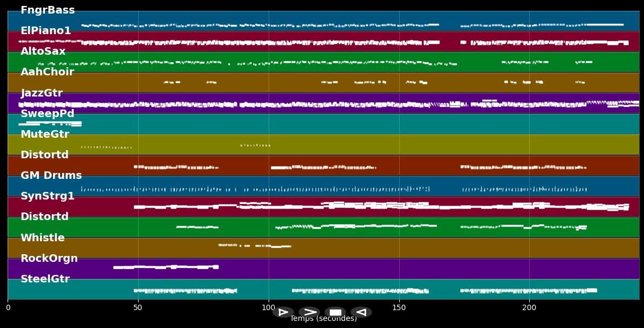Click the 50 seconds tick on time axis
The image size is (644, 328).
click(x=138, y=307)
